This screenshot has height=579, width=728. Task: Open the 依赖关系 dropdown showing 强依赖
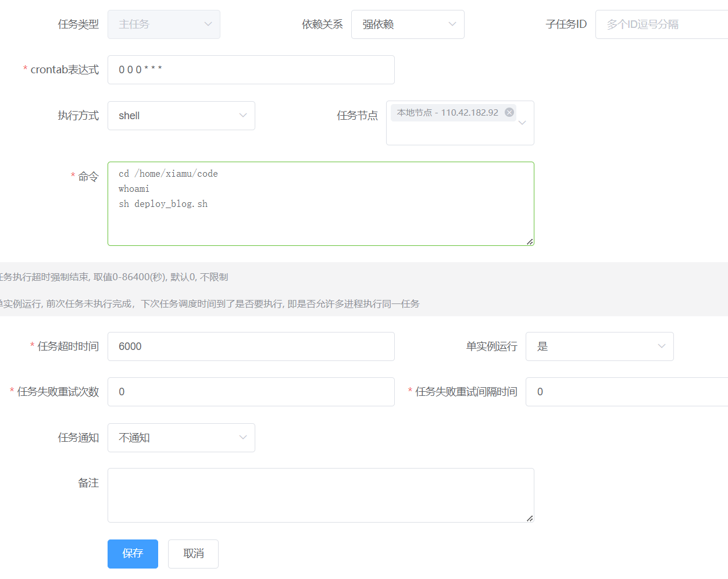point(407,24)
